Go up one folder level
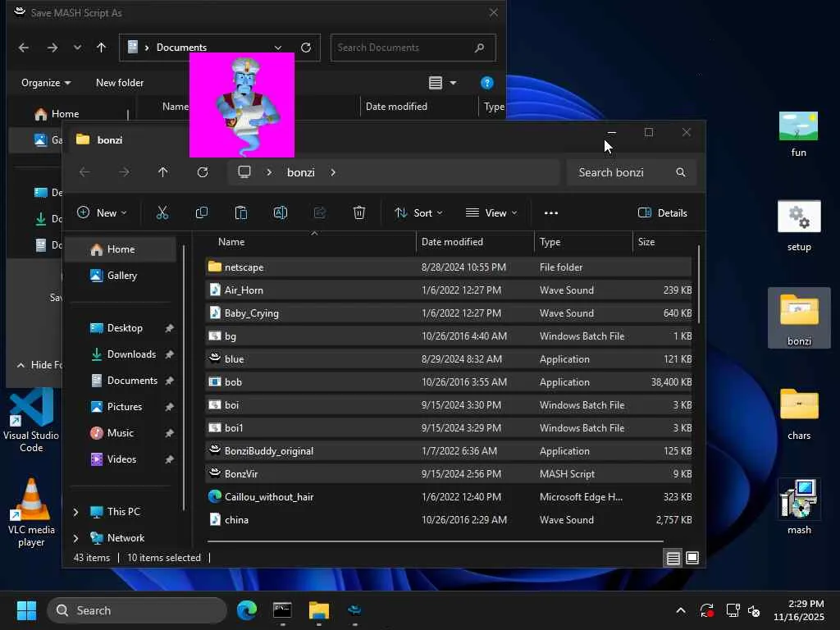This screenshot has height=630, width=840. (x=163, y=172)
